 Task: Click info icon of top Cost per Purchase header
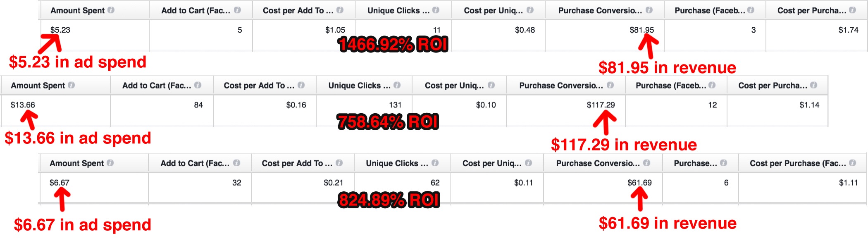(x=853, y=10)
